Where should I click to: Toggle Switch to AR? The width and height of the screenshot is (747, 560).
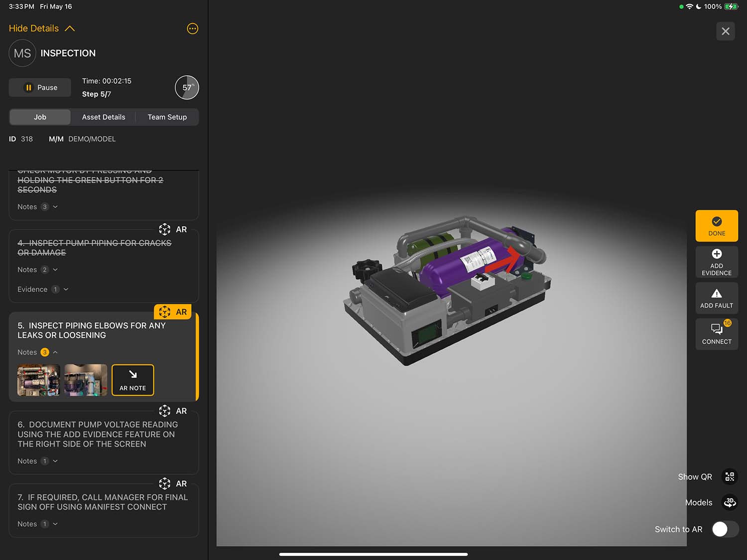point(725,529)
